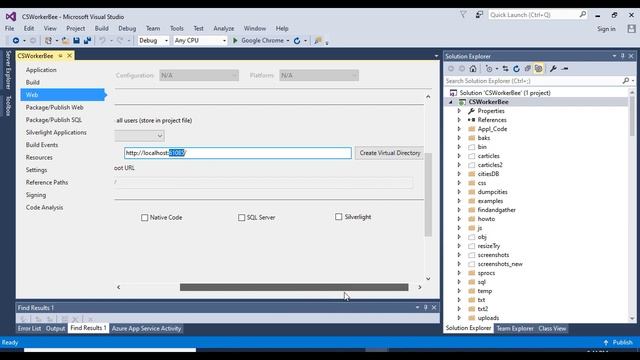The height and width of the screenshot is (360, 640).
Task: Click the Refresh icon in the Solution Explorer toolbar
Action: pyautogui.click(x=516, y=69)
